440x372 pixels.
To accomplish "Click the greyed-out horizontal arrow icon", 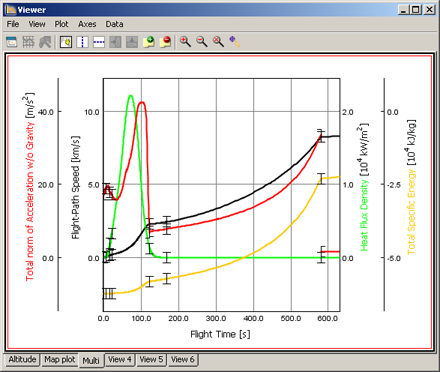I will click(115, 42).
